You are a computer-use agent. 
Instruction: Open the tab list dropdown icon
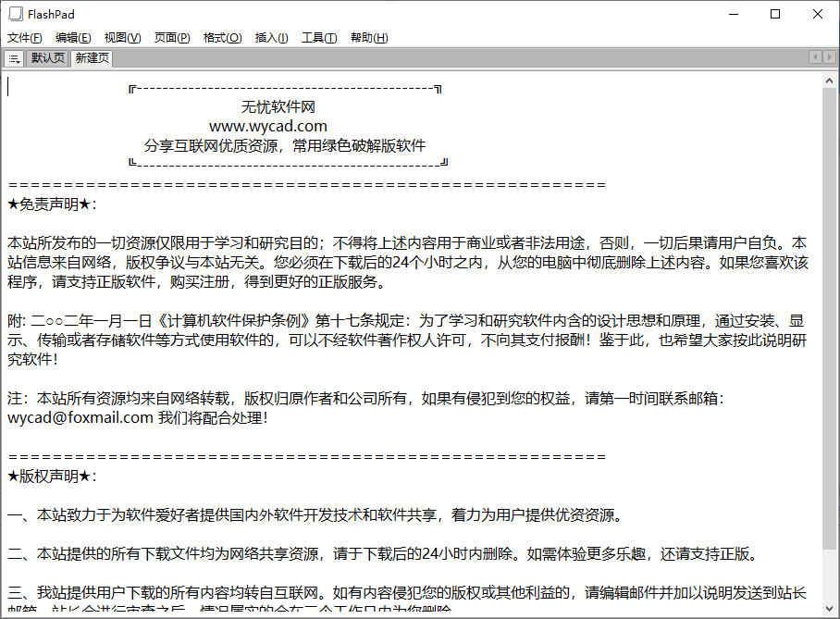tap(14, 58)
